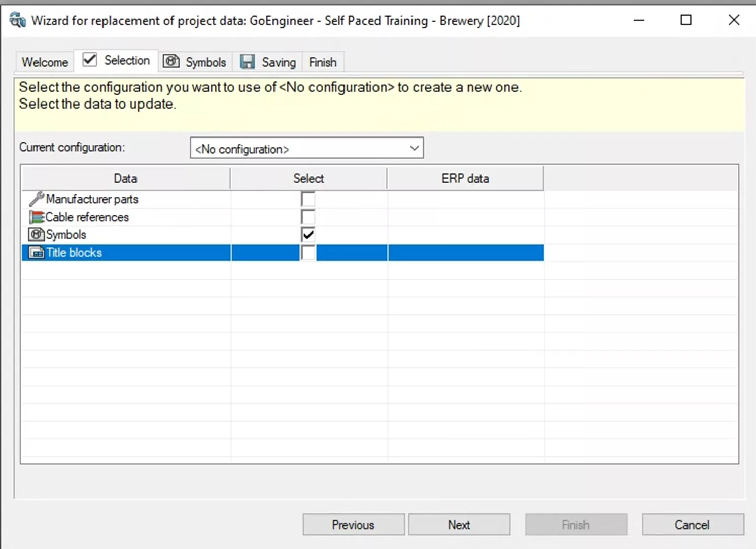Click the floppy disk icon on Saving tab

pyautogui.click(x=248, y=62)
